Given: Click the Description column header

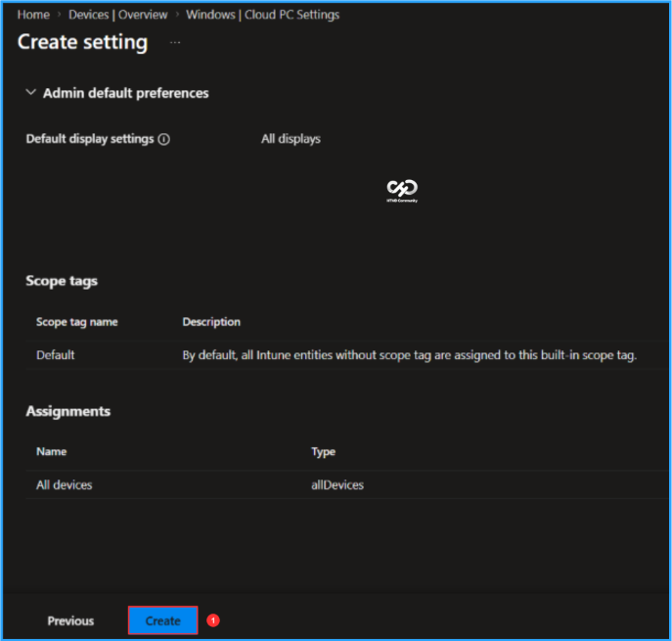Looking at the screenshot, I should pyautogui.click(x=211, y=322).
